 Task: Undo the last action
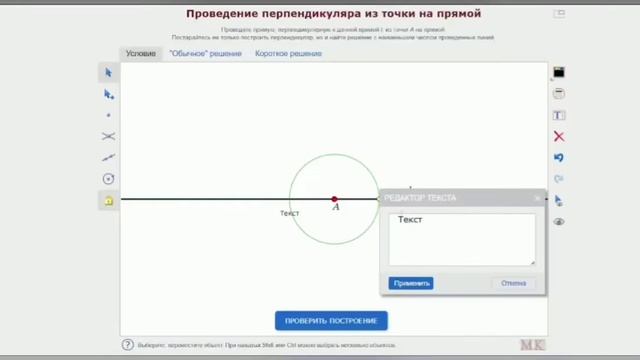[559, 158]
